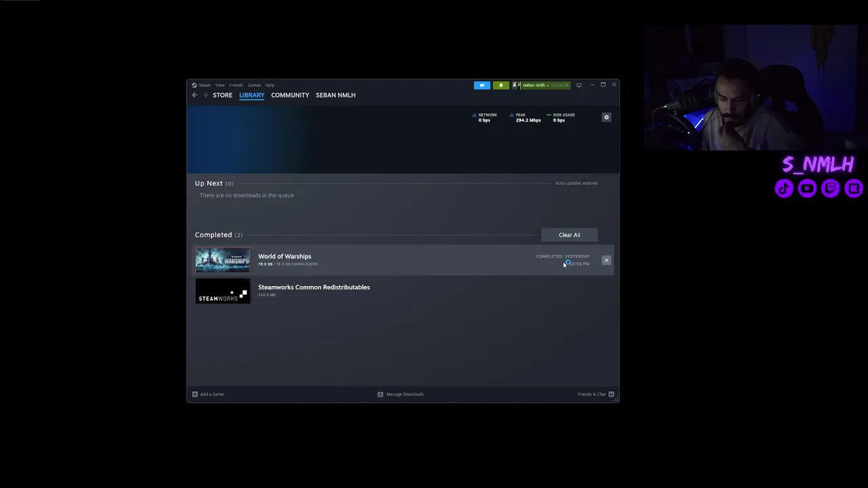Image resolution: width=868 pixels, height=488 pixels.
Task: Click the Disk Usage 0 bps statistic
Action: (561, 117)
